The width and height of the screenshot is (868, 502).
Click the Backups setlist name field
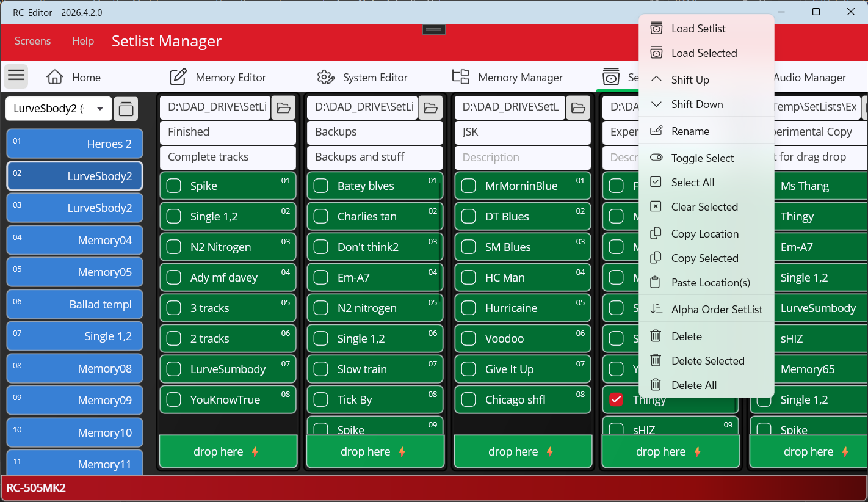click(375, 133)
